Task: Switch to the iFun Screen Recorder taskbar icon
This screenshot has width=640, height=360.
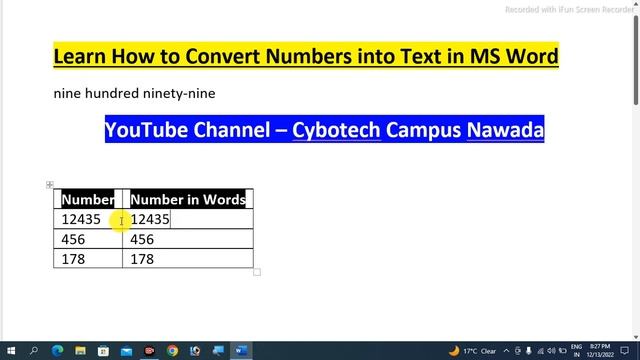Action: coord(149,351)
